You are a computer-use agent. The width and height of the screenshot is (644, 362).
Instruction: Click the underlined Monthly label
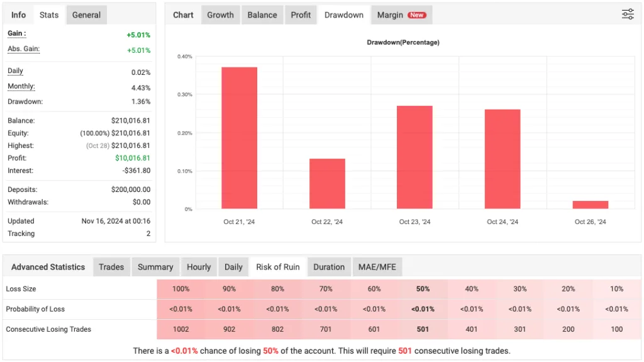[21, 86]
